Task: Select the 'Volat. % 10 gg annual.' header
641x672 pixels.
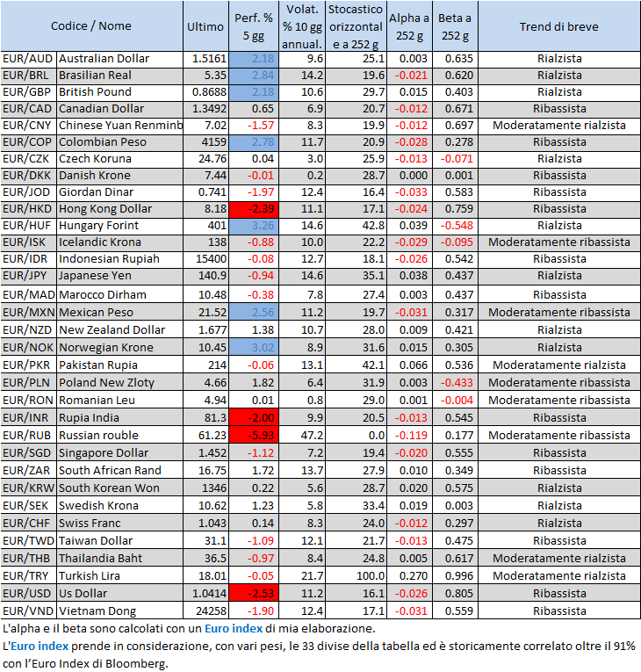Action: (302, 27)
